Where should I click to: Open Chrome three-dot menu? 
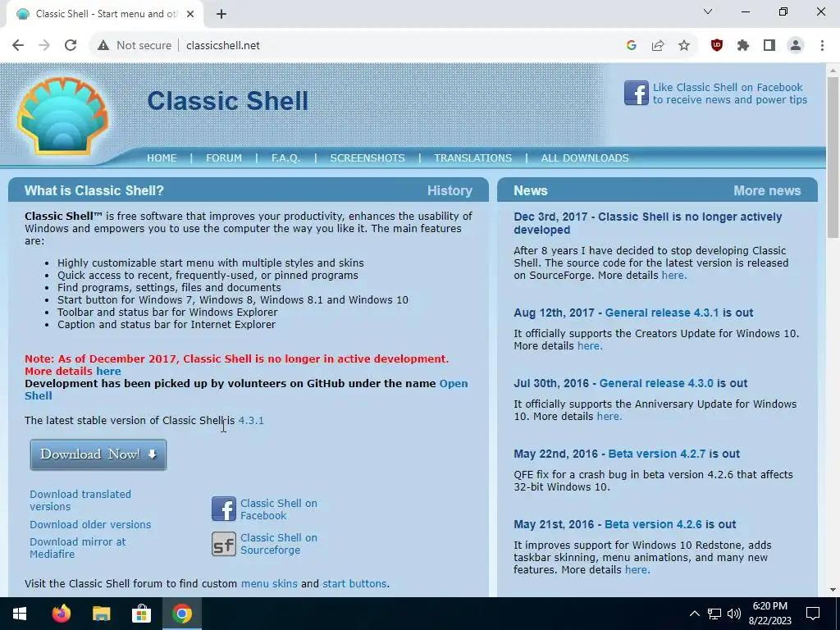click(x=822, y=46)
